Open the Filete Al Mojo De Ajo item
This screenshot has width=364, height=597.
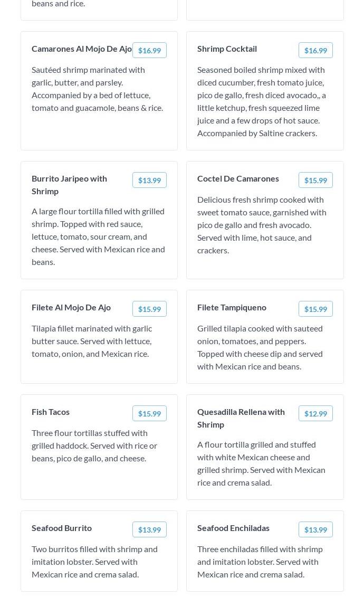(x=71, y=308)
